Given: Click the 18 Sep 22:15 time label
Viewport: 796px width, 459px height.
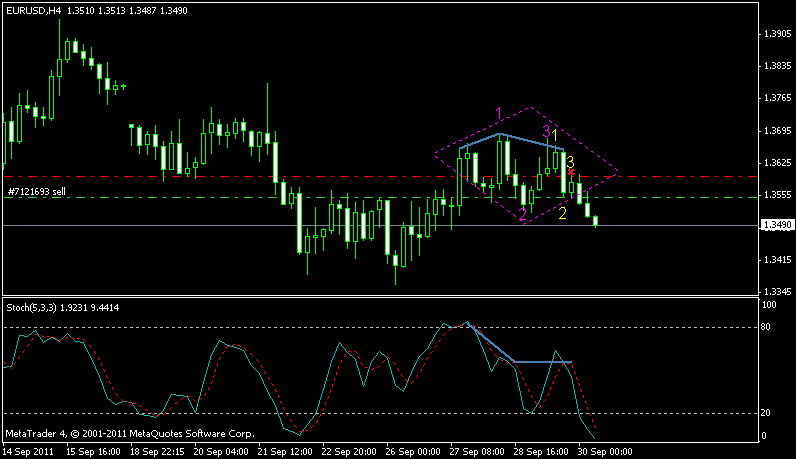Looking at the screenshot, I should point(157,451).
